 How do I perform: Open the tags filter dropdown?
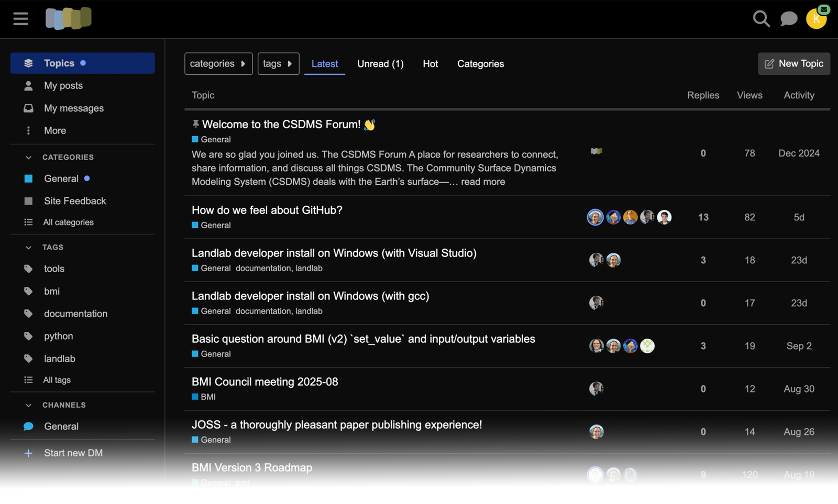click(x=278, y=64)
